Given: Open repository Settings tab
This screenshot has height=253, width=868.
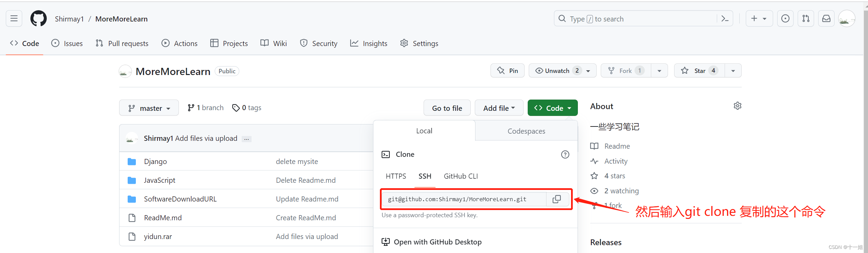Looking at the screenshot, I should tap(419, 43).
